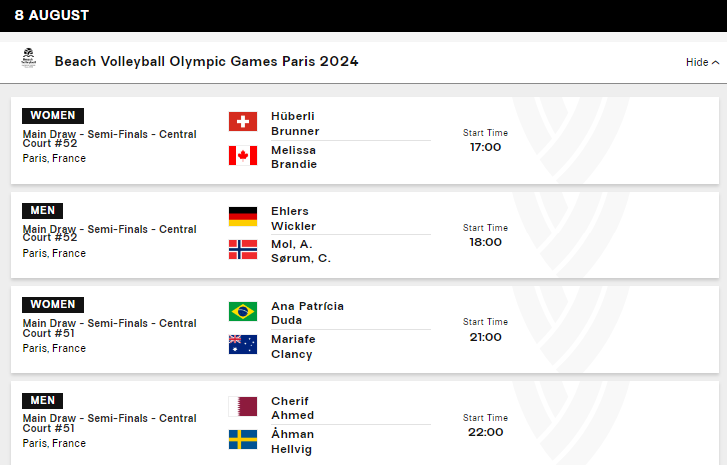Click the Germany flag icon

click(x=243, y=217)
